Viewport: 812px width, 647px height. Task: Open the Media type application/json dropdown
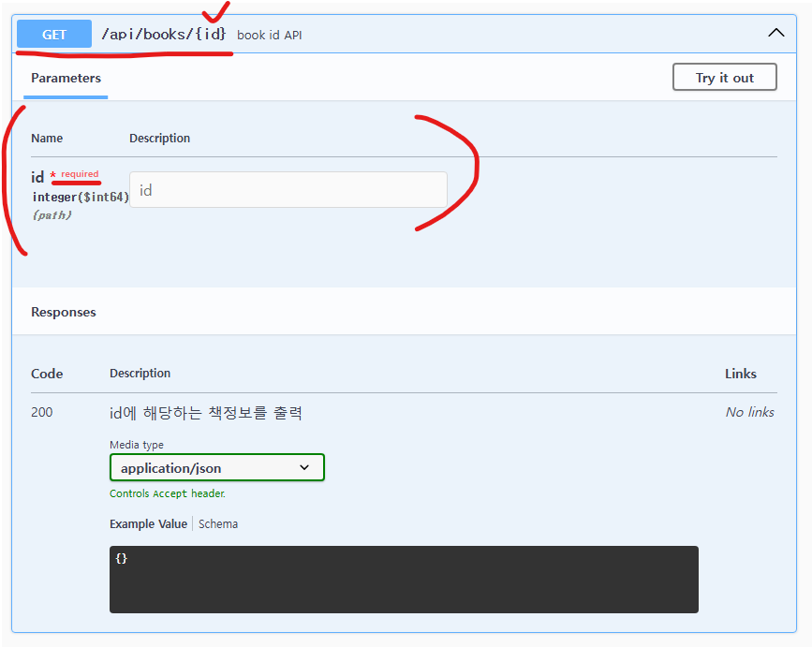(217, 467)
